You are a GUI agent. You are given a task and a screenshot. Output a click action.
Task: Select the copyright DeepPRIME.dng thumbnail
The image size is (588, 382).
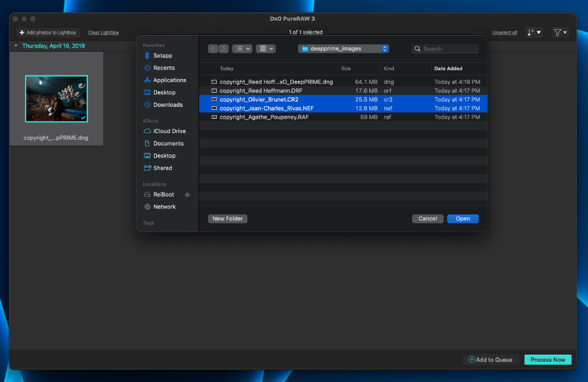pos(56,99)
